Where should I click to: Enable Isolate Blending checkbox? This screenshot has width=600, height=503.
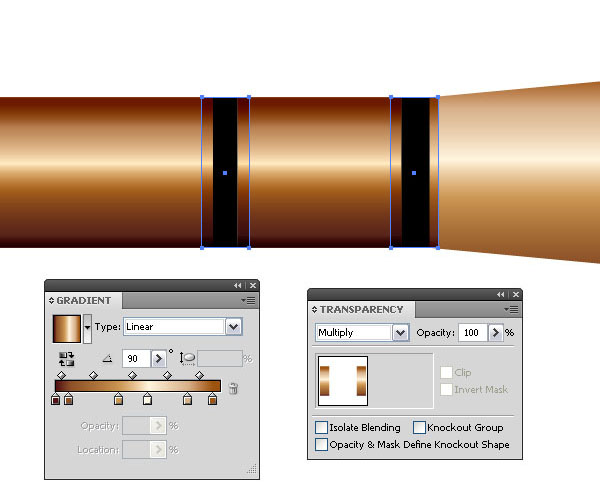321,427
